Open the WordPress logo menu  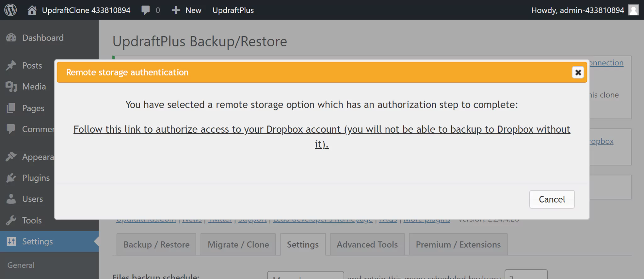coord(10,10)
